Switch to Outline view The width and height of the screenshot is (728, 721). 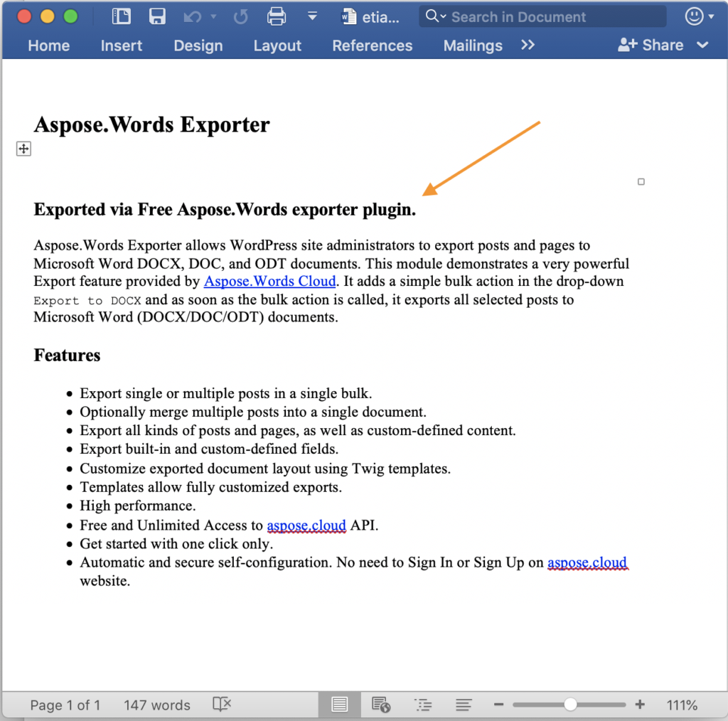pos(423,705)
